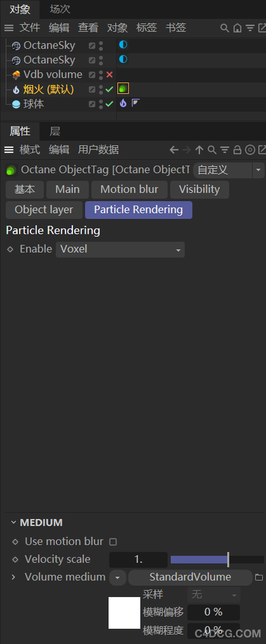Select the 烟火 emitter flame icon

point(16,89)
